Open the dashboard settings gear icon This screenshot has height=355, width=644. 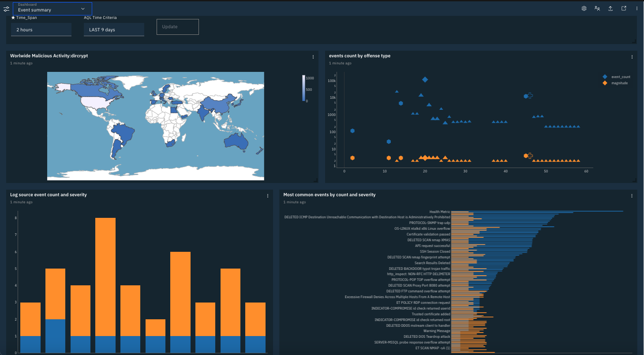[584, 8]
